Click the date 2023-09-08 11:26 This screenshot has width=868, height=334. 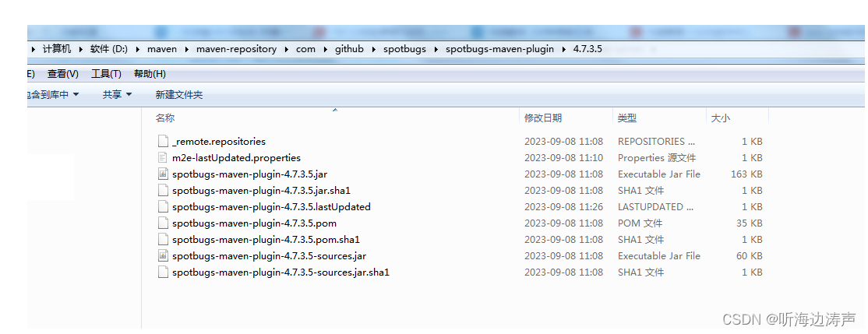[563, 207]
